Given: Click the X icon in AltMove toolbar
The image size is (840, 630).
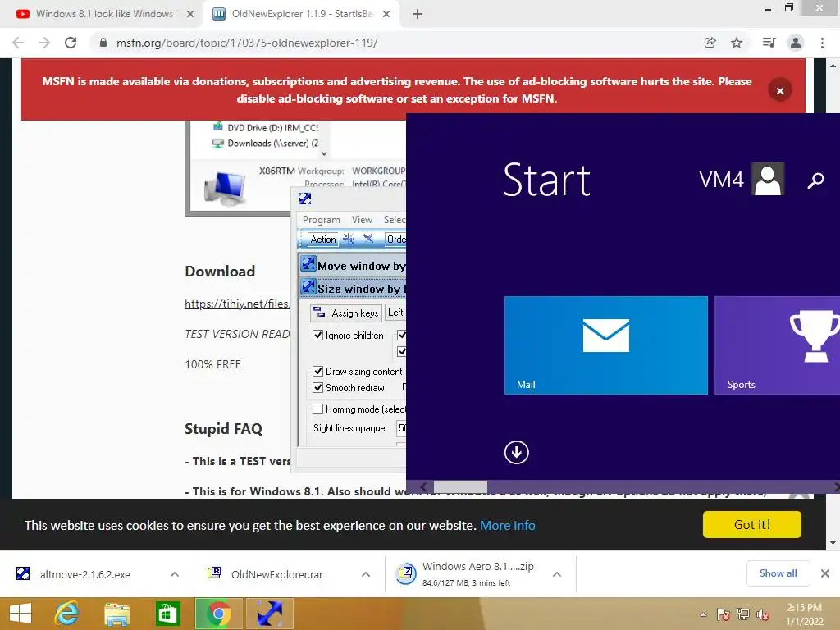Looking at the screenshot, I should pos(368,239).
